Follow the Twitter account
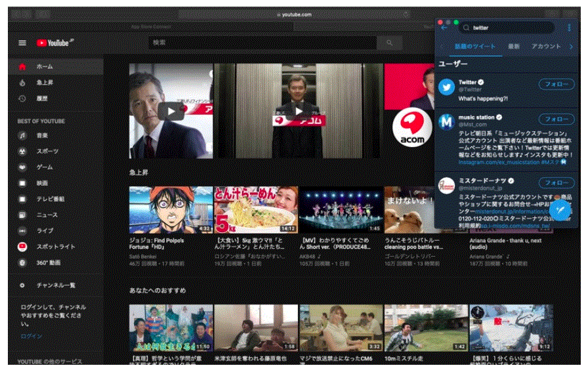Screen dimensions: 588x372 (x=556, y=84)
